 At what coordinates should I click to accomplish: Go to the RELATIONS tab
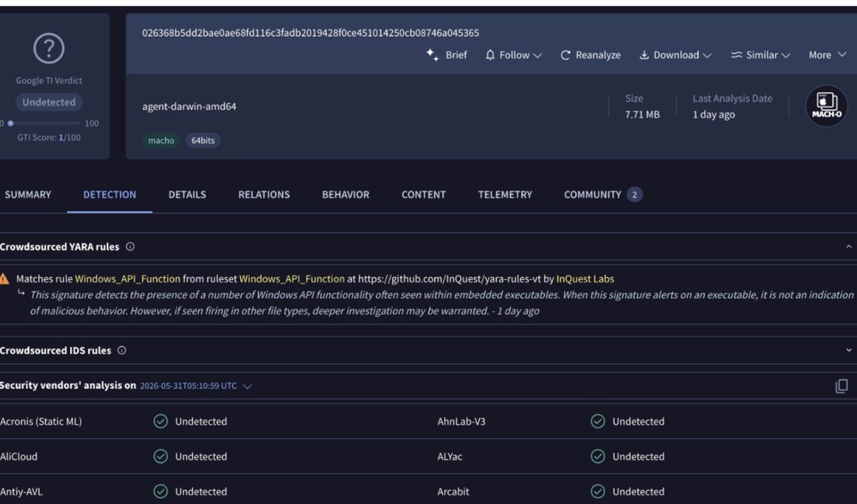[264, 194]
